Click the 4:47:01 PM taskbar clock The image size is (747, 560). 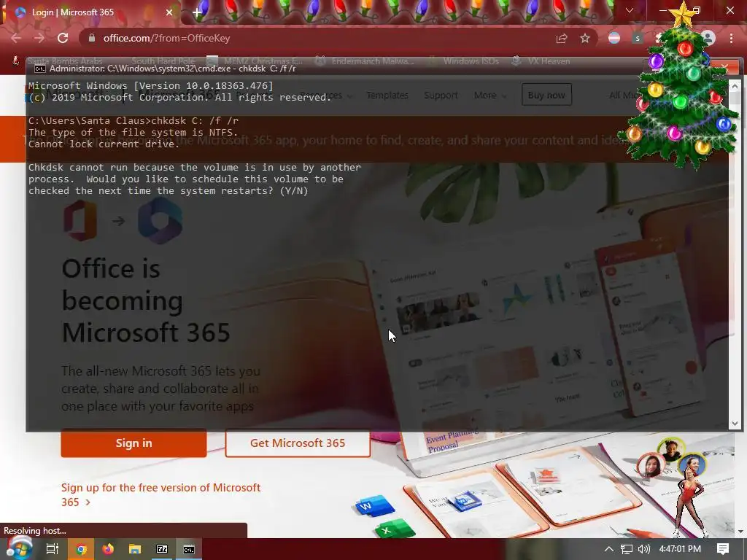point(680,549)
